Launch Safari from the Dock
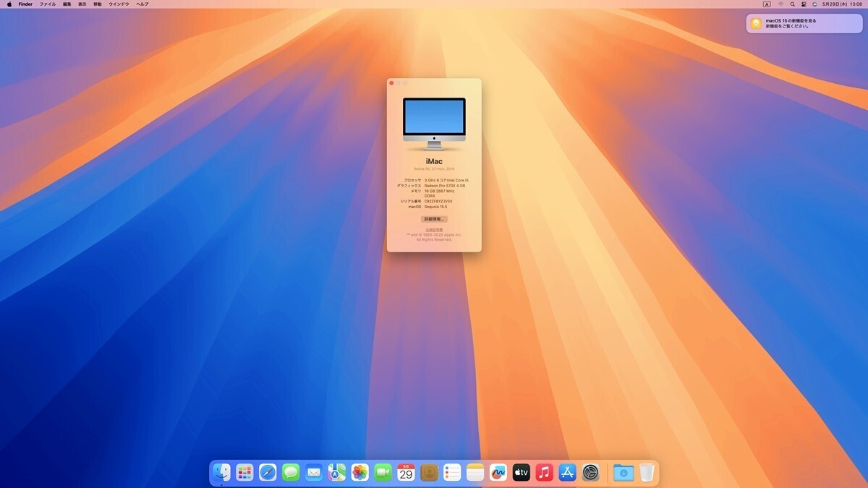The image size is (868, 488). click(268, 473)
